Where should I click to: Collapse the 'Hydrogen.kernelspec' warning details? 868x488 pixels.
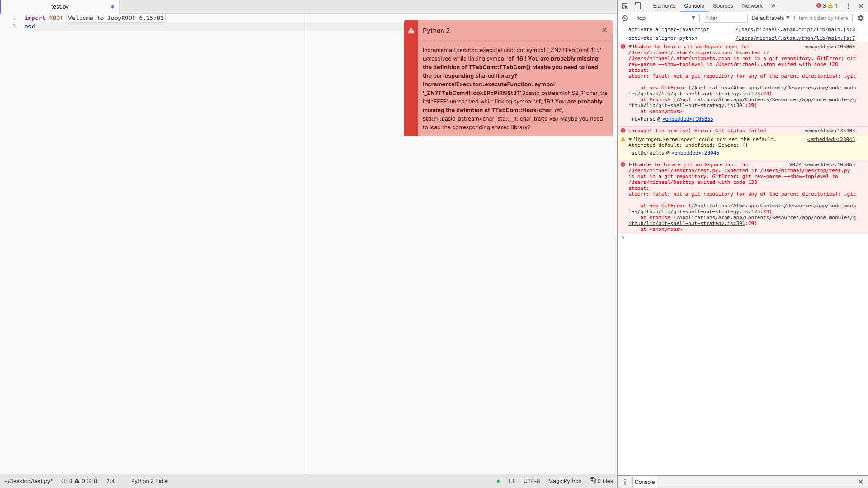point(629,139)
